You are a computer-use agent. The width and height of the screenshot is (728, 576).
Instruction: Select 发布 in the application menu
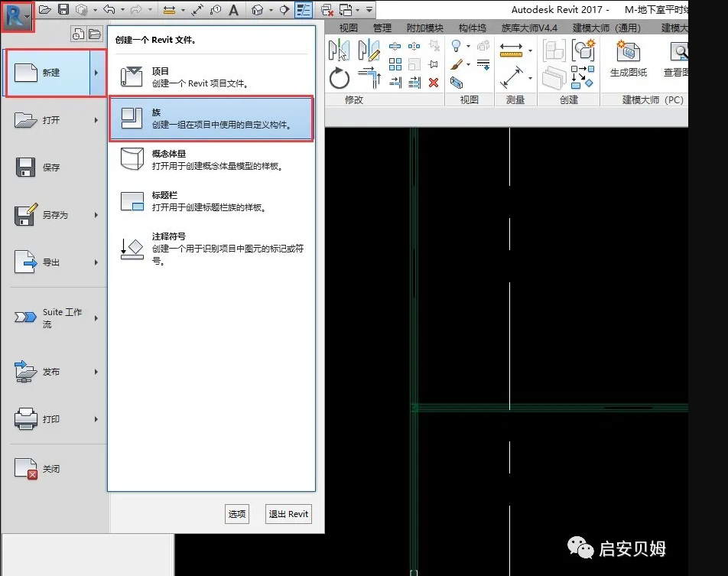tap(54, 372)
